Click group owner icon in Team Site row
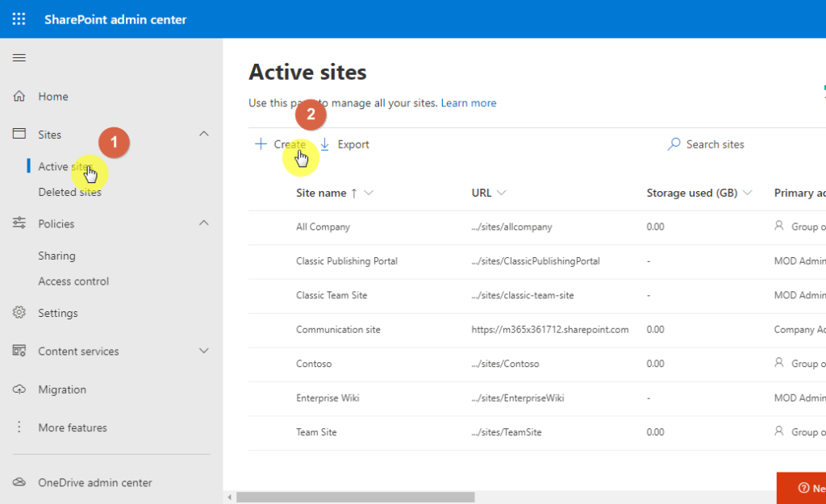This screenshot has width=826, height=504. coord(778,431)
